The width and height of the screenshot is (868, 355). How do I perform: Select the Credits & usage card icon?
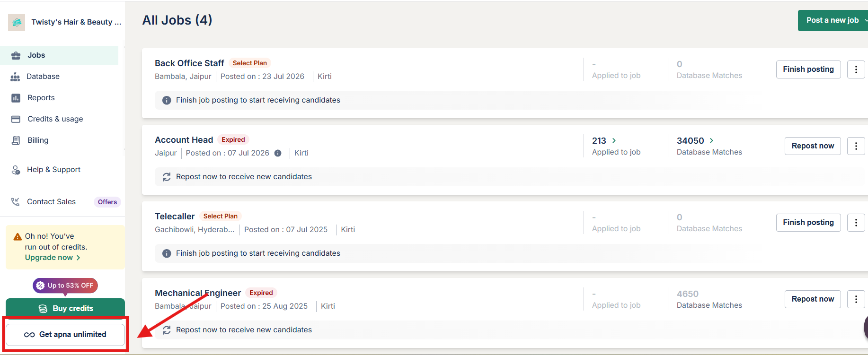click(16, 119)
